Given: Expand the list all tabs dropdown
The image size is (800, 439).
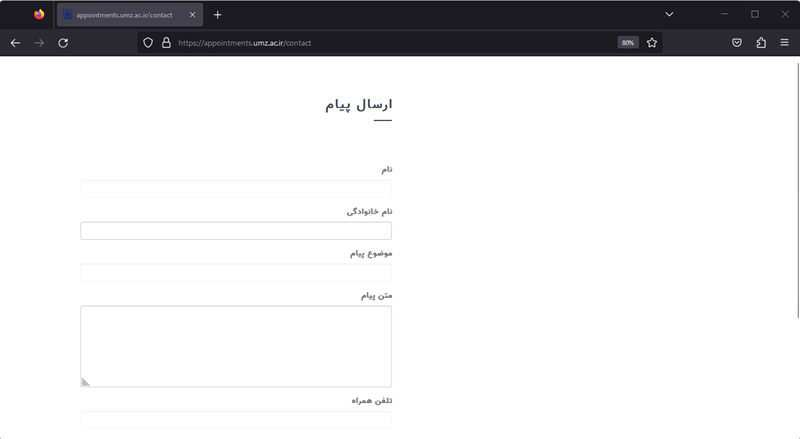Looking at the screenshot, I should click(669, 14).
